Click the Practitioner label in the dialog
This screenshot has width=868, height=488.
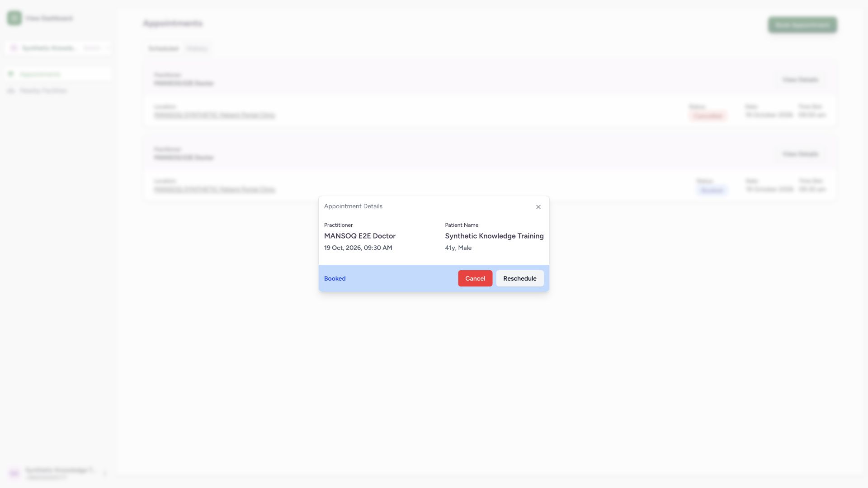click(x=338, y=225)
